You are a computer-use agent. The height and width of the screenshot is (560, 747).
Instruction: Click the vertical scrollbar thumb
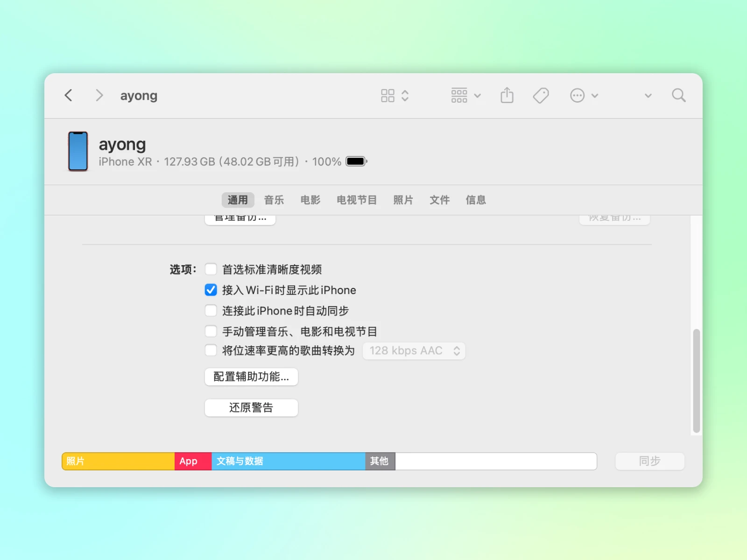point(696,381)
